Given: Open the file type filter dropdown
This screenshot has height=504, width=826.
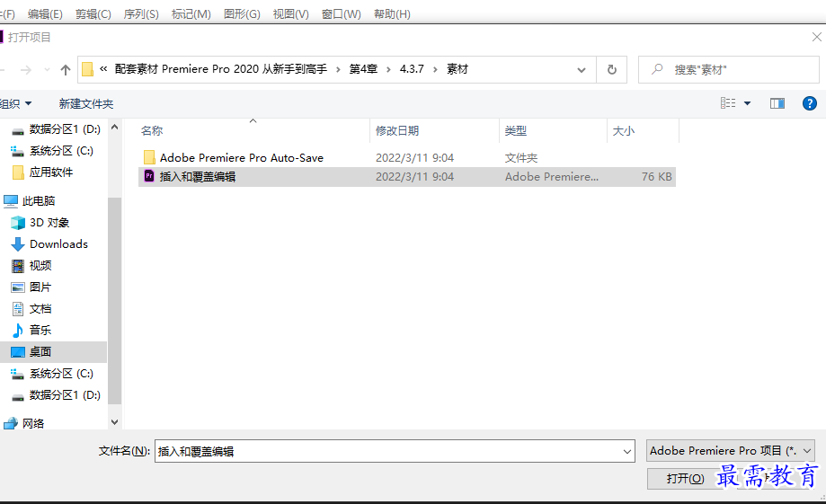Looking at the screenshot, I should [x=730, y=451].
